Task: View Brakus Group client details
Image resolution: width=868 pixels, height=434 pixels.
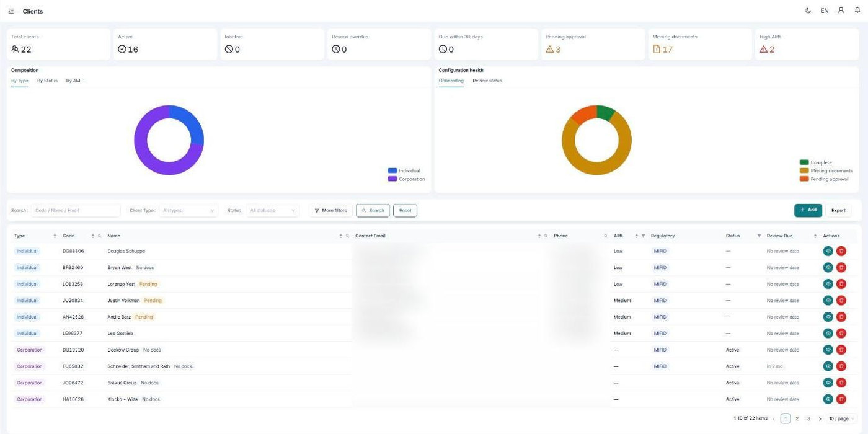Action: tap(828, 383)
